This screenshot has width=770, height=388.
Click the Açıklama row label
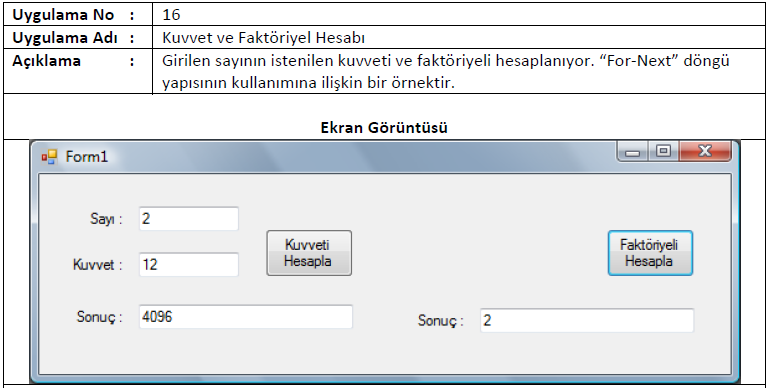(46, 61)
